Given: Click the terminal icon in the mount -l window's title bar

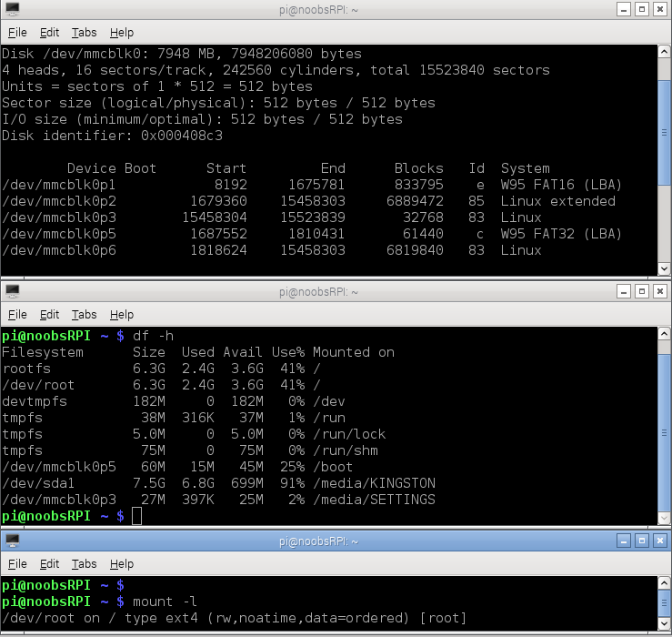Looking at the screenshot, I should (12, 541).
